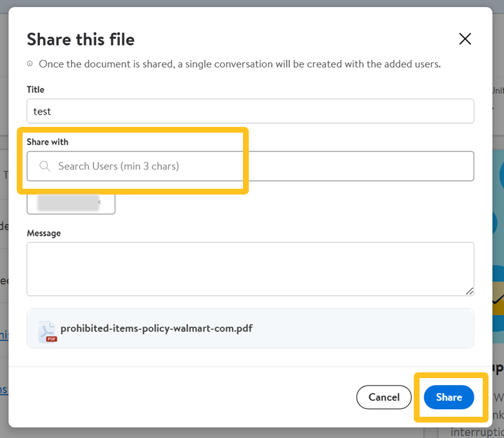Click the info icon beside the sharing notice
Screen dimensions: 504x438
pos(30,64)
